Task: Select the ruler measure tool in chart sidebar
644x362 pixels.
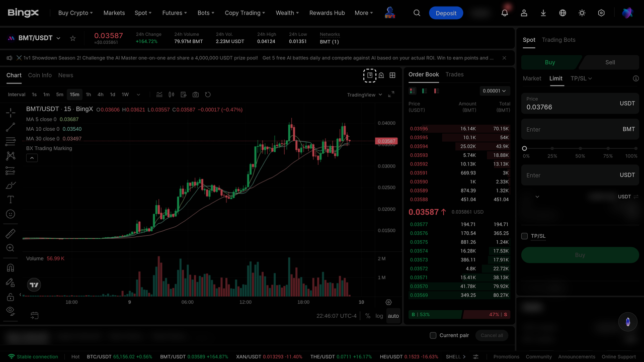Action: point(10,234)
